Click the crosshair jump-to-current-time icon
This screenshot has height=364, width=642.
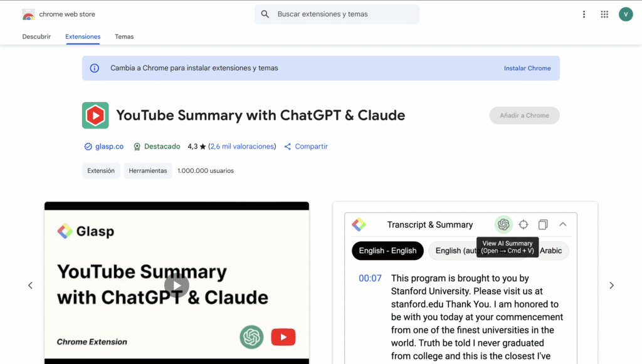coord(524,224)
